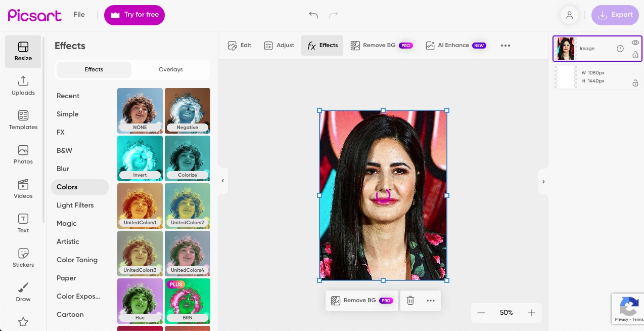The width and height of the screenshot is (644, 331).
Task: Open the user account profile icon
Action: point(569,15)
